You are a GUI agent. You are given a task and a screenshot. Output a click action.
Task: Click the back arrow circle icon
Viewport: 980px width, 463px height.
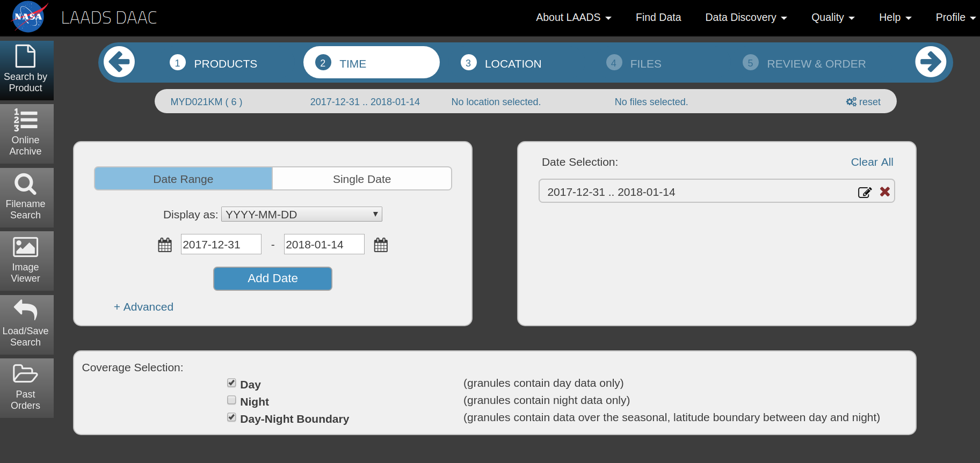(x=119, y=62)
